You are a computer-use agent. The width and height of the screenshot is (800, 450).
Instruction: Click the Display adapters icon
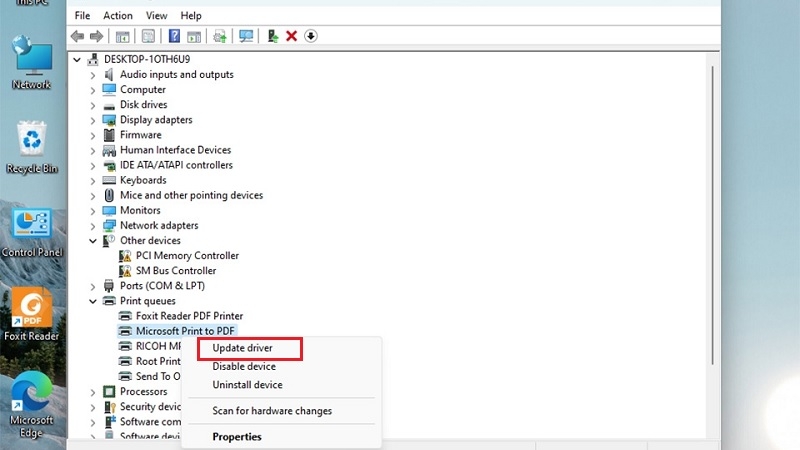pos(109,120)
